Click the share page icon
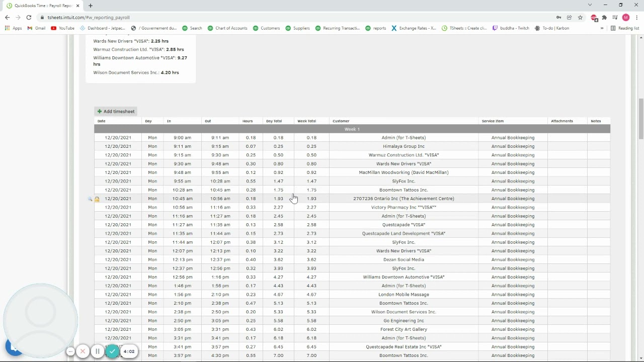Screen dimensions: 644x362 pyautogui.click(x=569, y=17)
